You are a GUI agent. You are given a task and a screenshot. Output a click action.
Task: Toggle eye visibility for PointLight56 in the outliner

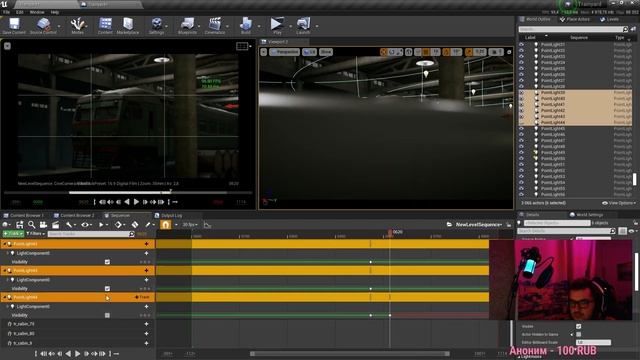[x=521, y=195]
